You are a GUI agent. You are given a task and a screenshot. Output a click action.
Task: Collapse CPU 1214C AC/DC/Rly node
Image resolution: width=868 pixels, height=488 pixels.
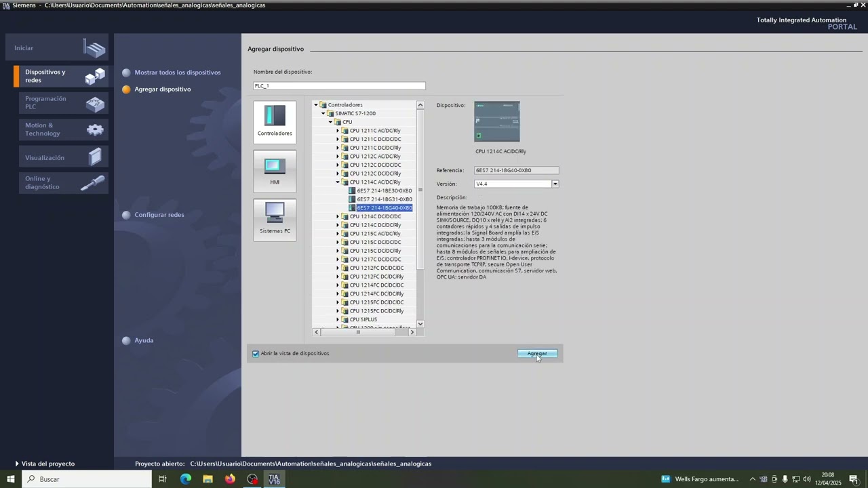pyautogui.click(x=338, y=182)
